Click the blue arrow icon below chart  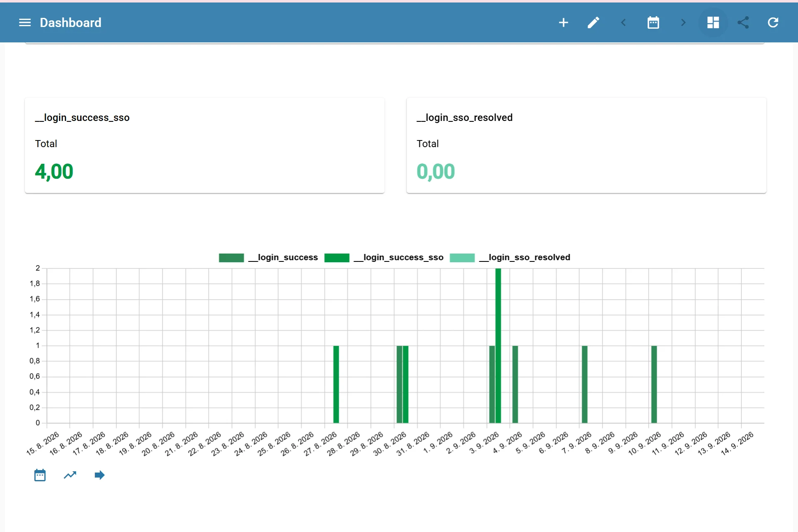click(x=99, y=475)
